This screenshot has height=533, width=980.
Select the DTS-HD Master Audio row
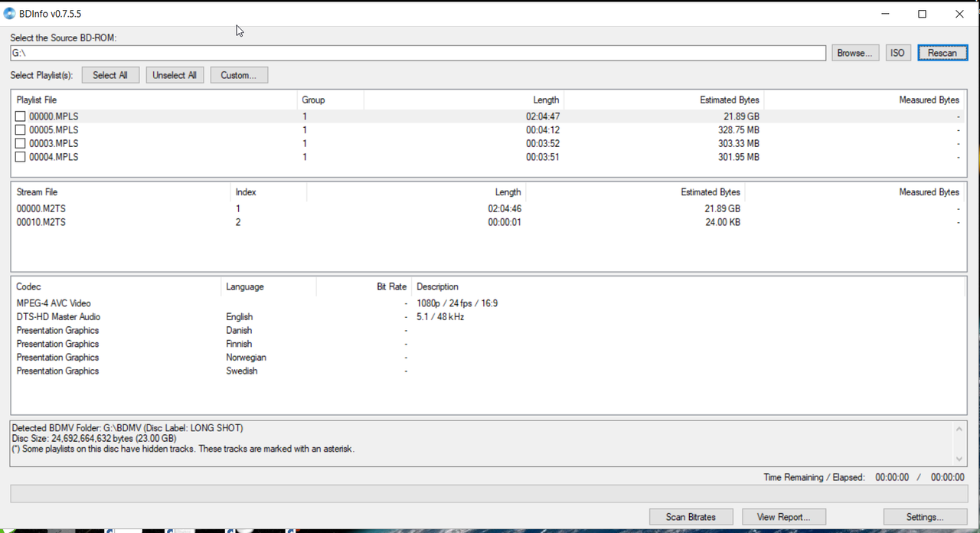(x=488, y=317)
